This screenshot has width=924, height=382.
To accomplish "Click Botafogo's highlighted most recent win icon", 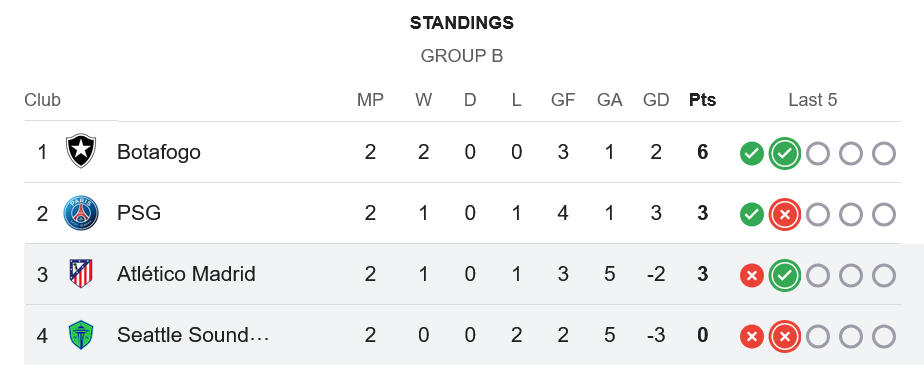I will coord(784,154).
